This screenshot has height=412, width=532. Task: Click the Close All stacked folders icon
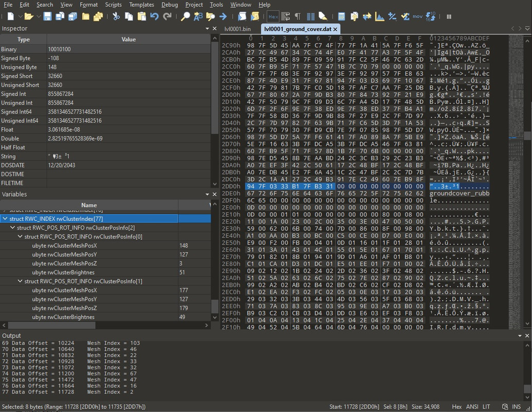[x=98, y=16]
